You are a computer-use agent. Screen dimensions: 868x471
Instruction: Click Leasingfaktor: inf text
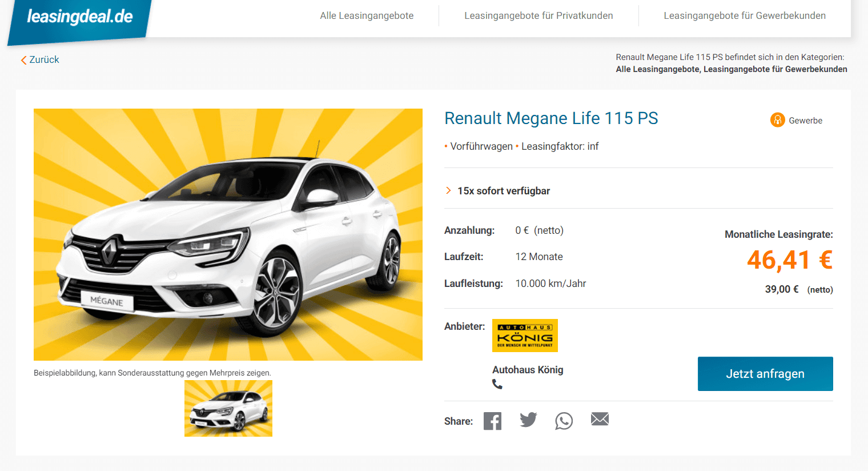pos(560,146)
